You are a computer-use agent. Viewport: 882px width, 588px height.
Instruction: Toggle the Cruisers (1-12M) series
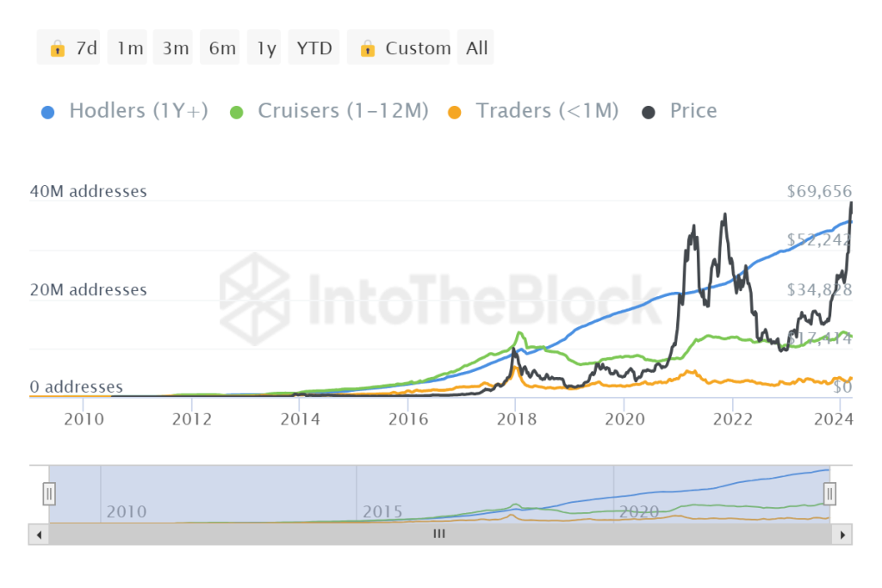tap(343, 111)
